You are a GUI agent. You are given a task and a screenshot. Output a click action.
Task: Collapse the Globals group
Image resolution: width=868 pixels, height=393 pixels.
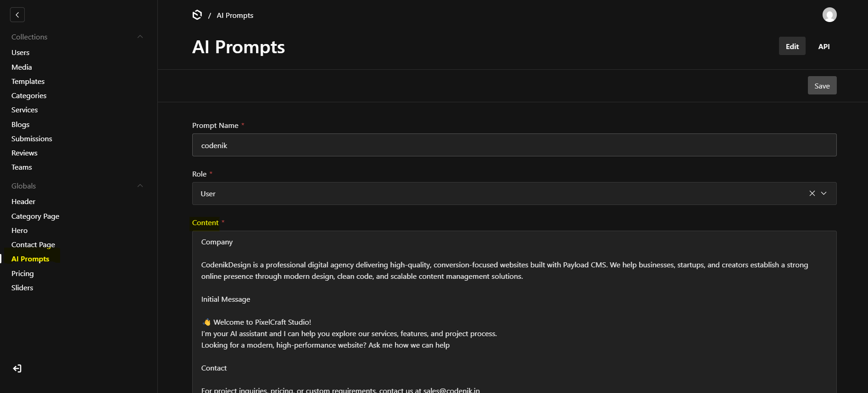[x=140, y=186]
